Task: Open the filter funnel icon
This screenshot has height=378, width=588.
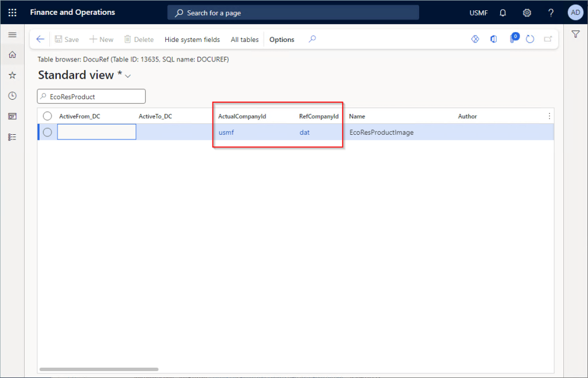Action: point(576,34)
